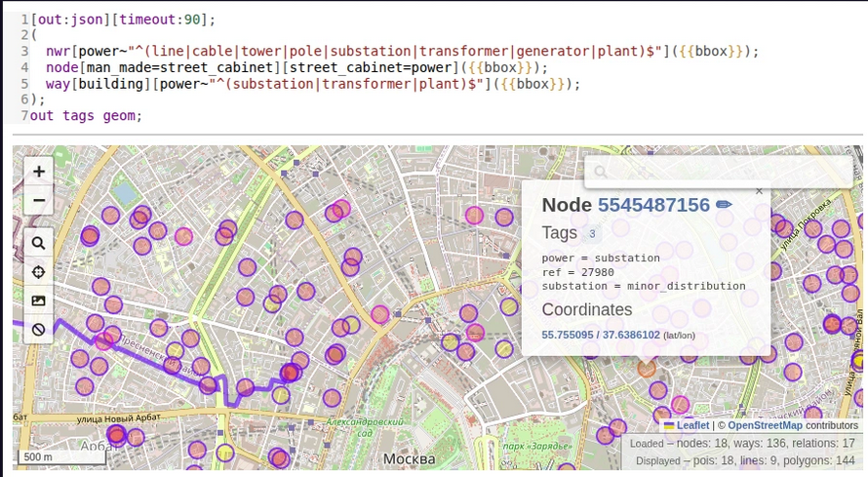Screen dimensions: 868x477
Task: Click line number 2 in the editor gutter
Action: [24, 35]
